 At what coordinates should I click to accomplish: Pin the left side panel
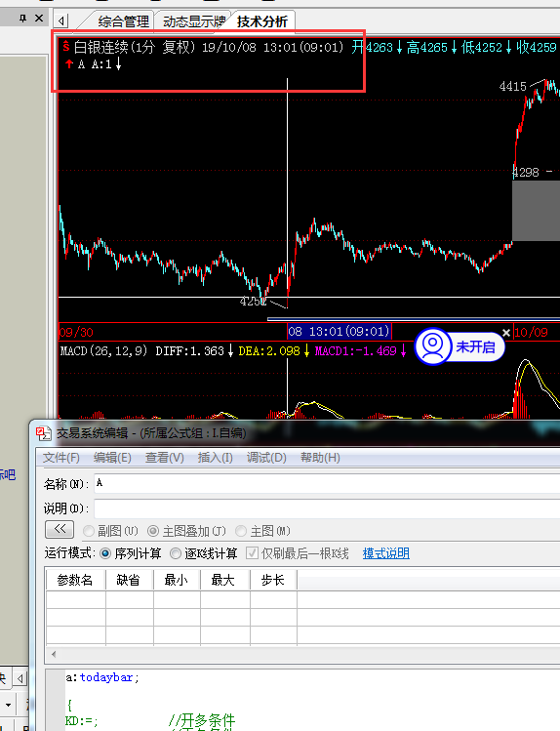tap(22, 19)
